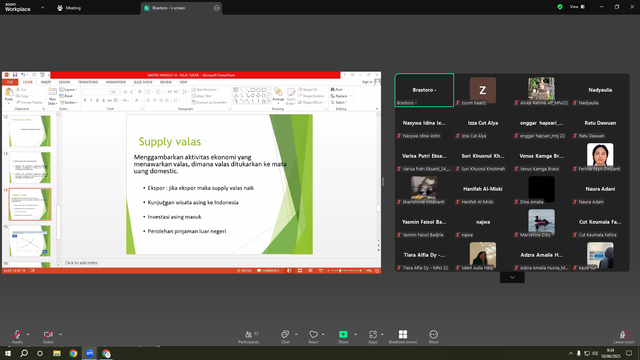The height and width of the screenshot is (360, 640).
Task: Toggle Italic in the PowerPoint Font group
Action: pos(91,100)
